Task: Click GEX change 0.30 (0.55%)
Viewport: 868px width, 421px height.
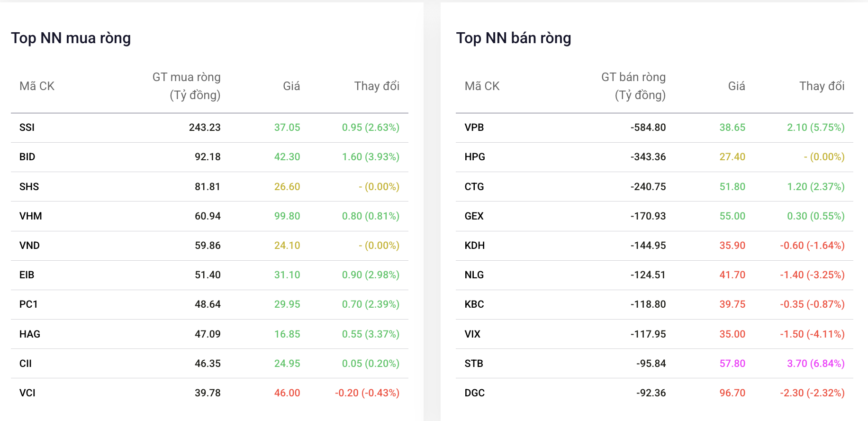Action: (x=816, y=216)
